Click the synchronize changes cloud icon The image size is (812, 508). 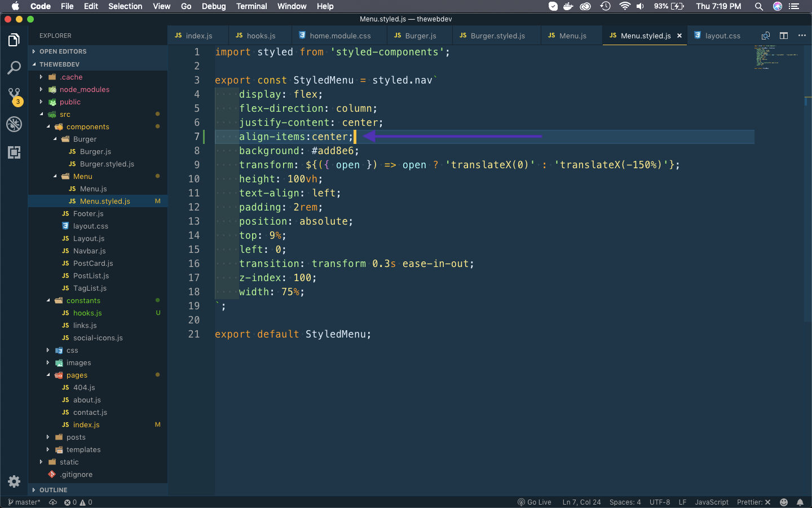[53, 502]
